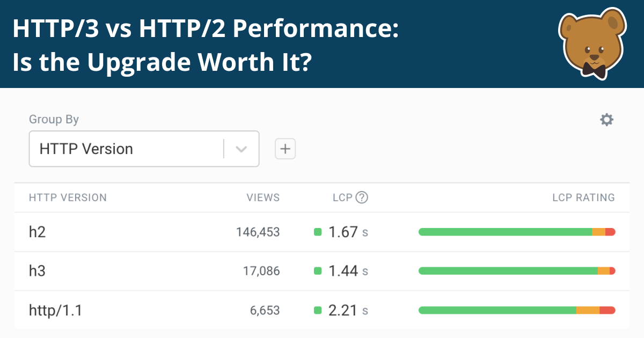Select the HTTP VERSION column header
644x338 pixels.
pyautogui.click(x=68, y=197)
